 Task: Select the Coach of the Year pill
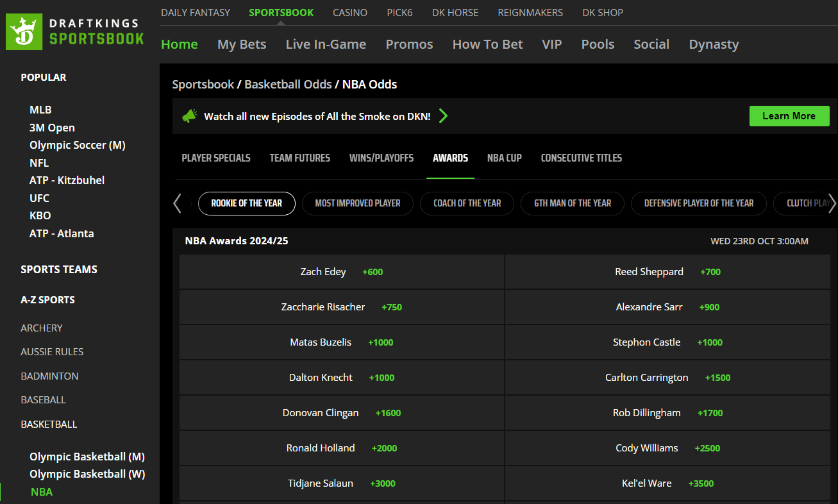click(467, 203)
